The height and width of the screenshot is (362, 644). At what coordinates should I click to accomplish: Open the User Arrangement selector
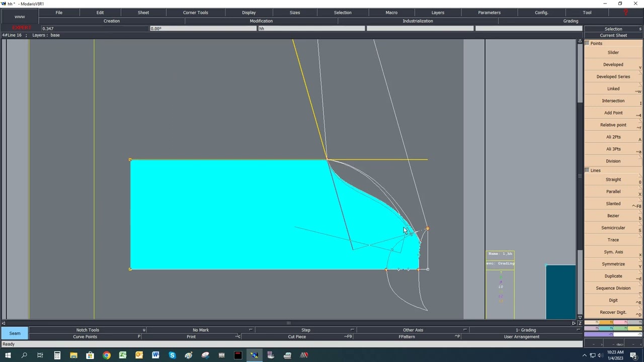tap(522, 337)
